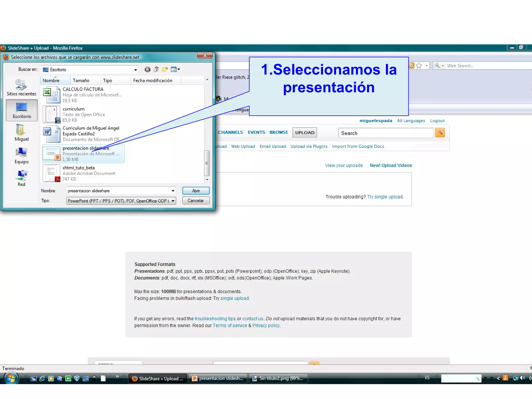Open CHANNELS tab on SlideShare
The image size is (532, 399).
click(230, 132)
